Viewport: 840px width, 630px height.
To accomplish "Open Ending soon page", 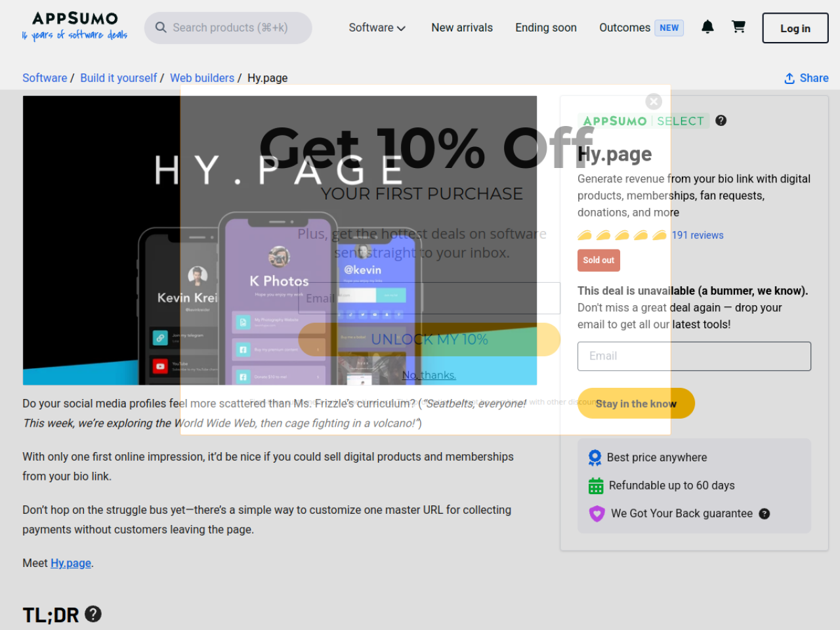I will point(546,28).
